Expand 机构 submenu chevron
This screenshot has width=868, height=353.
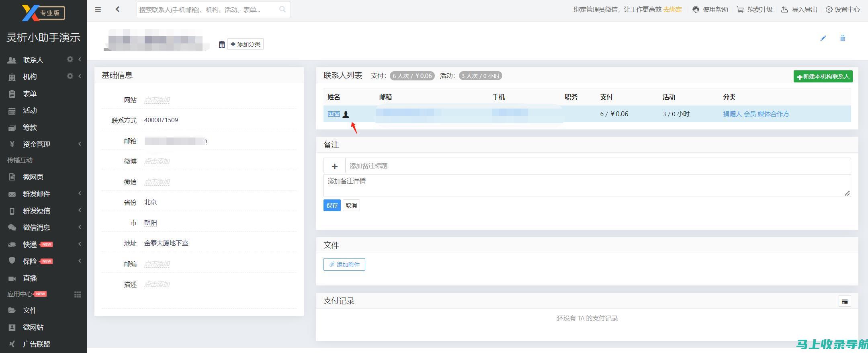80,76
